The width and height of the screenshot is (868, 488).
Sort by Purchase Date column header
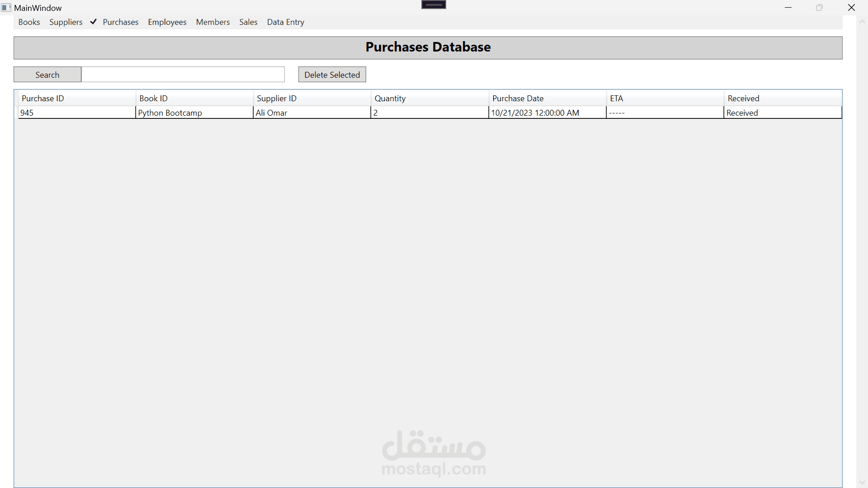[518, 99]
